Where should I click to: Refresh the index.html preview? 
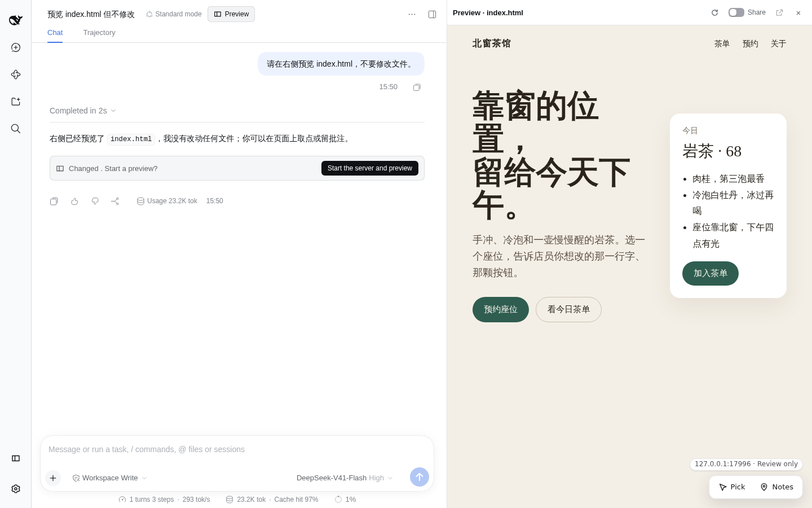coord(714,12)
